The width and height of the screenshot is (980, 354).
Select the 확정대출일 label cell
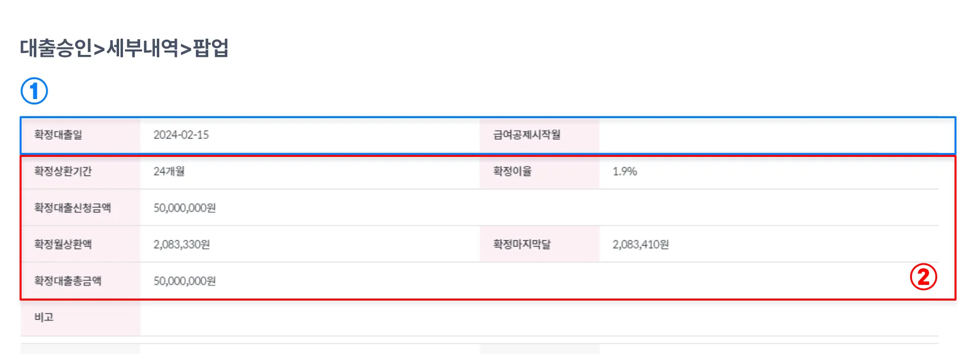point(58,135)
